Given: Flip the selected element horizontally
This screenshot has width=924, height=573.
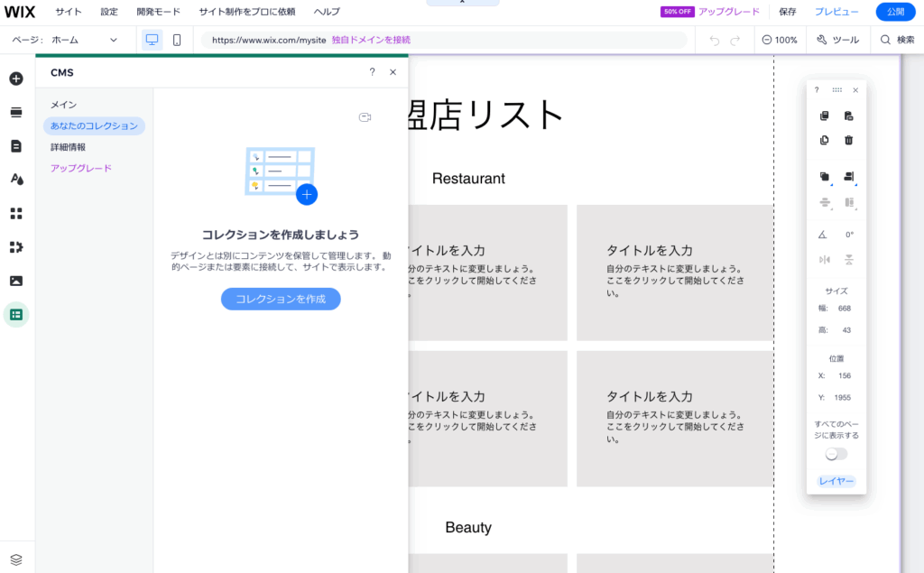Looking at the screenshot, I should 824,259.
